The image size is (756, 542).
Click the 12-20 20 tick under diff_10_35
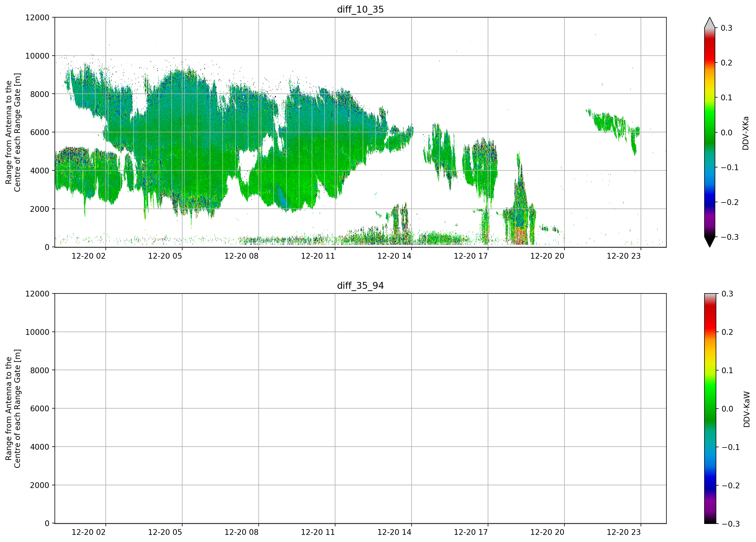pyautogui.click(x=547, y=256)
